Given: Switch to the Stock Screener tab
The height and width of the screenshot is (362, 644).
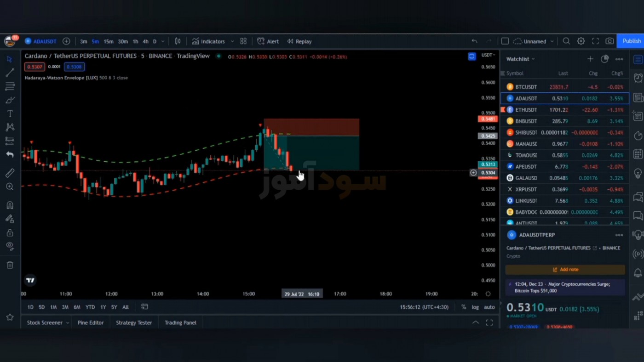Looking at the screenshot, I should coord(45,322).
